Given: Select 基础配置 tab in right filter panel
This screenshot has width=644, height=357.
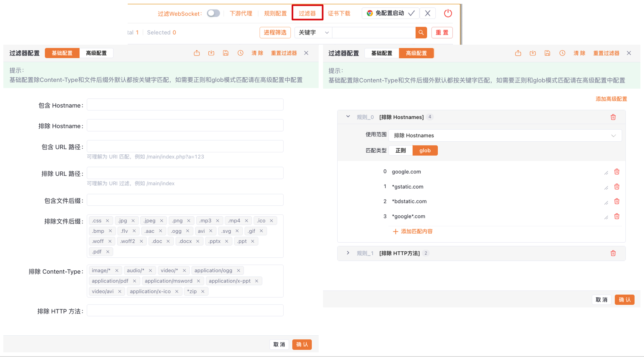Looking at the screenshot, I should [382, 53].
